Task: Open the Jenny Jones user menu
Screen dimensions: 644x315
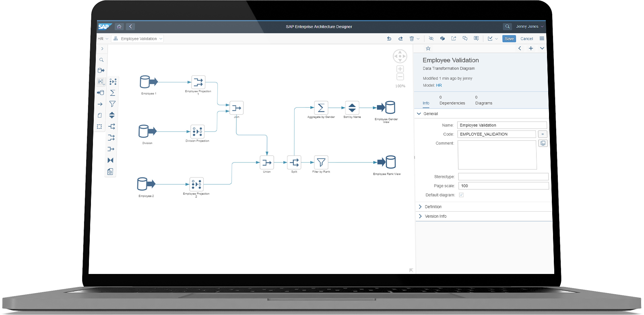Action: click(530, 27)
